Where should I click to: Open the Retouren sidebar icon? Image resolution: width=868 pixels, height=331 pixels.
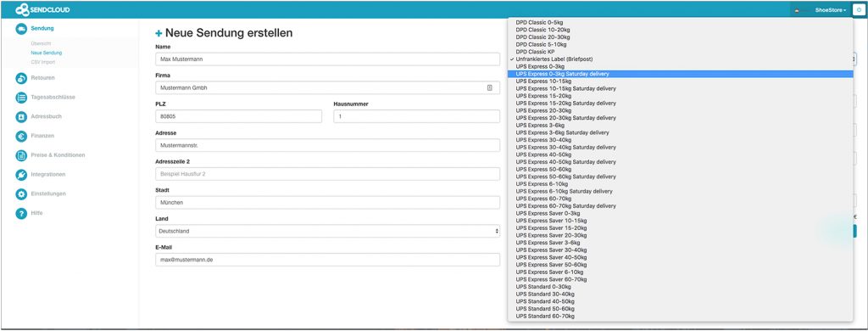point(21,78)
